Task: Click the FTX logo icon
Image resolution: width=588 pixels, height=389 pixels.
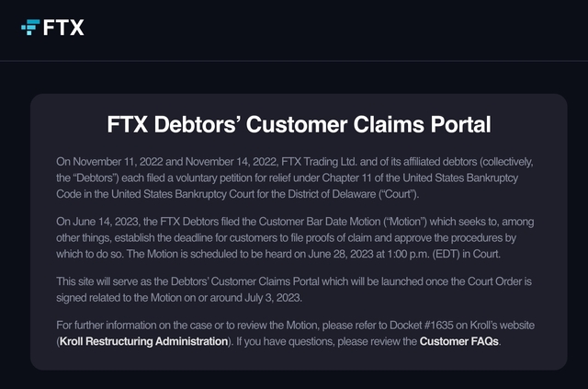Action: coord(29,28)
